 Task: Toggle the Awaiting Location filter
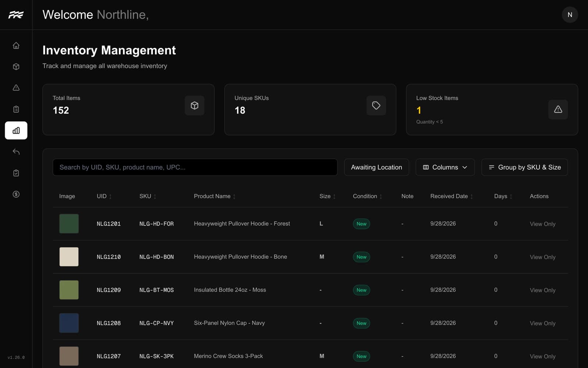(x=376, y=167)
